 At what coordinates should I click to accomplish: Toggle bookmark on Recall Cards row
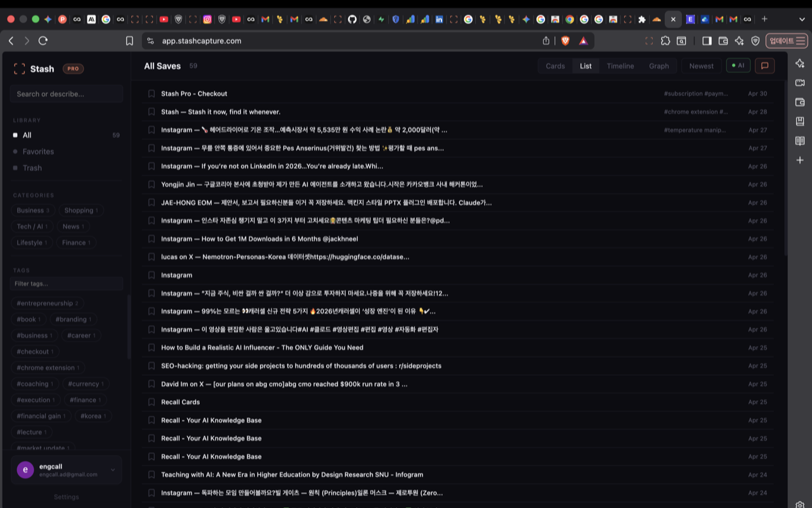click(152, 402)
